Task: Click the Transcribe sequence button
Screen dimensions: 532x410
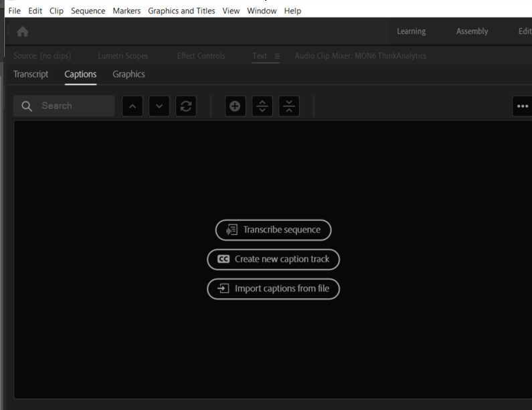Action: coord(273,229)
